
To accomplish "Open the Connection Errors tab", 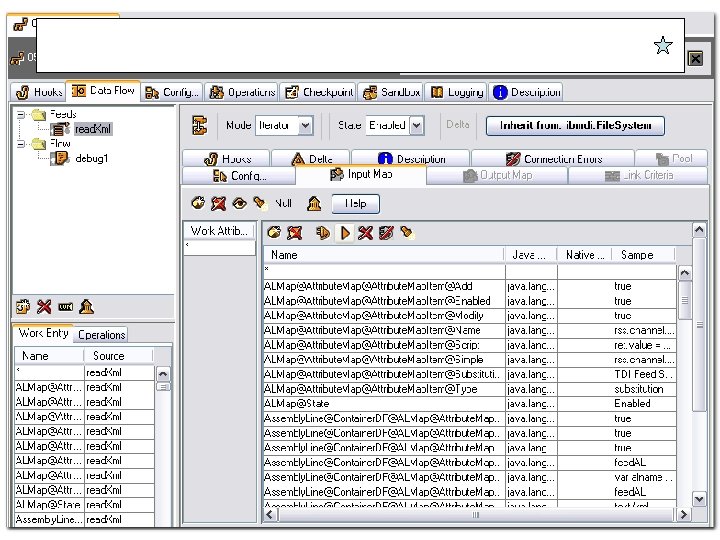I will [553, 159].
